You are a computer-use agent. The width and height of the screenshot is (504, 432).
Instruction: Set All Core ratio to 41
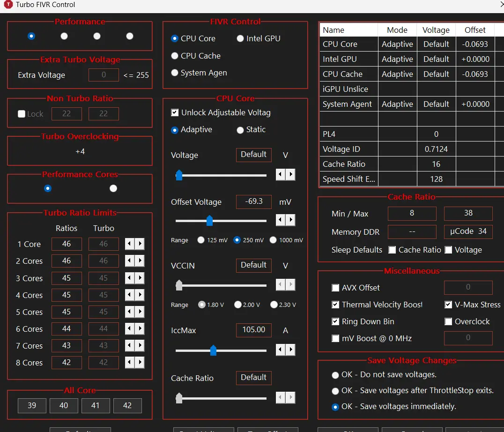point(96,406)
